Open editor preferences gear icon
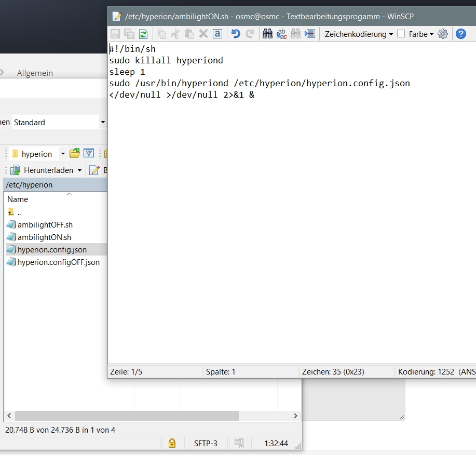The height and width of the screenshot is (455, 476). [443, 34]
